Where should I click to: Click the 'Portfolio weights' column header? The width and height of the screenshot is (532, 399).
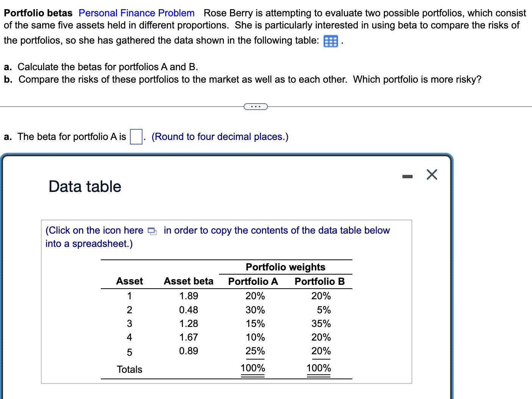(285, 267)
